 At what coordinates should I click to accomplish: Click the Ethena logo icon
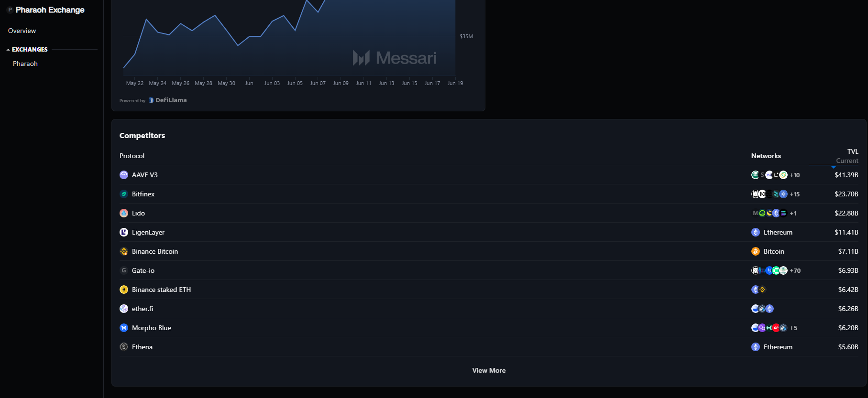pos(124,347)
